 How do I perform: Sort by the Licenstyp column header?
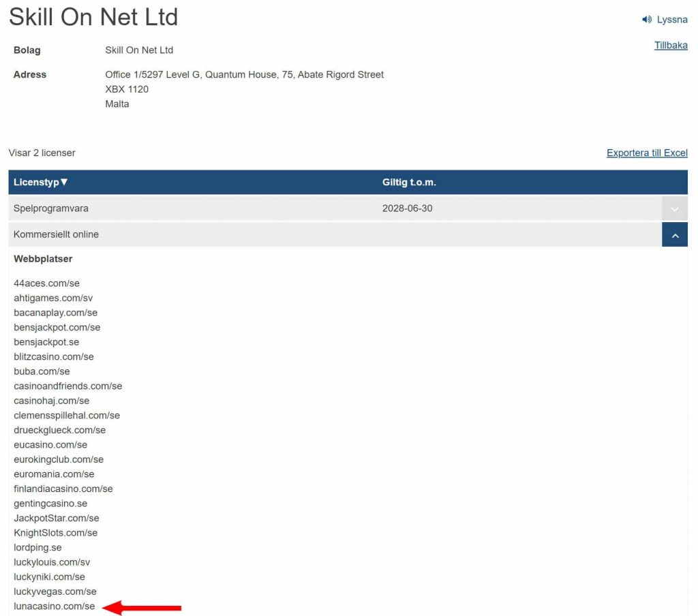(40, 182)
